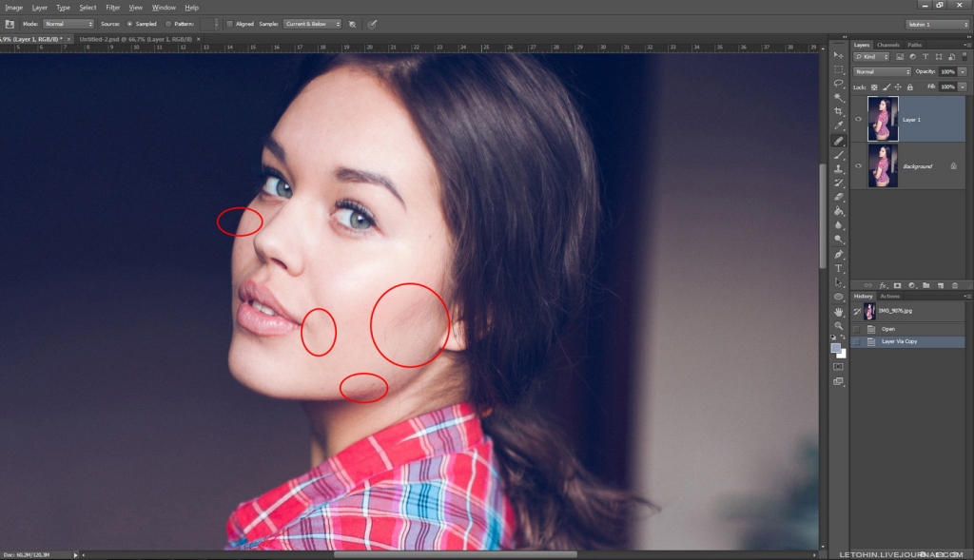Select the Eraser tool

click(839, 198)
